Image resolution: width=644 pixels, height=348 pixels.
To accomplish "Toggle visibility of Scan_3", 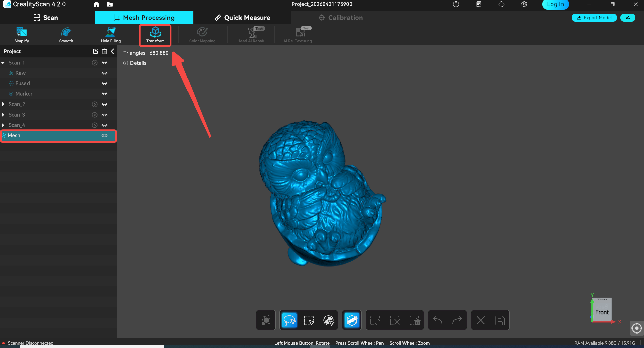I will (x=104, y=115).
